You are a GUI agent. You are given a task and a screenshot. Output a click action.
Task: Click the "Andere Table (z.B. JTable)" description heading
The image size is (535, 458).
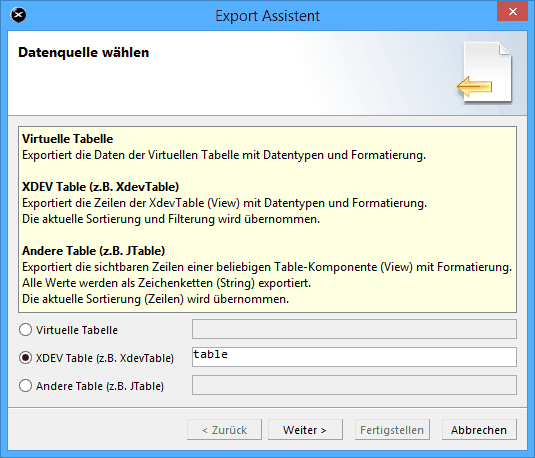[93, 251]
